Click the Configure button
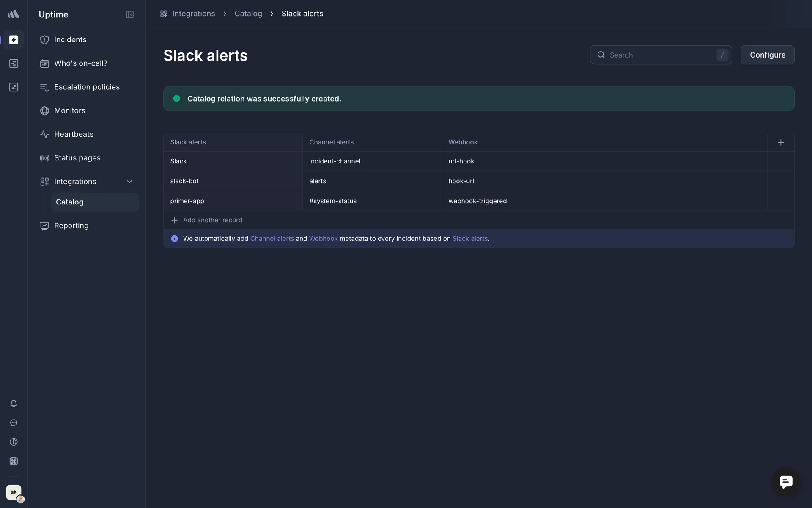The height and width of the screenshot is (508, 812). [767, 55]
